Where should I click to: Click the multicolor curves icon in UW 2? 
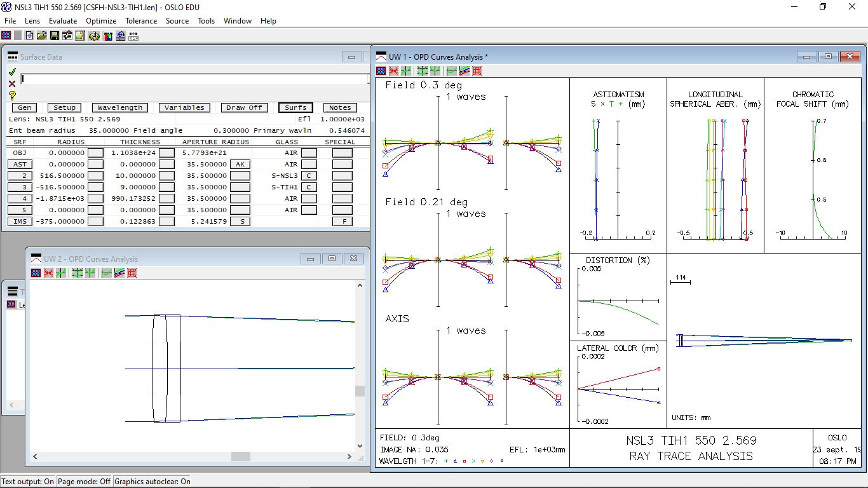(119, 273)
